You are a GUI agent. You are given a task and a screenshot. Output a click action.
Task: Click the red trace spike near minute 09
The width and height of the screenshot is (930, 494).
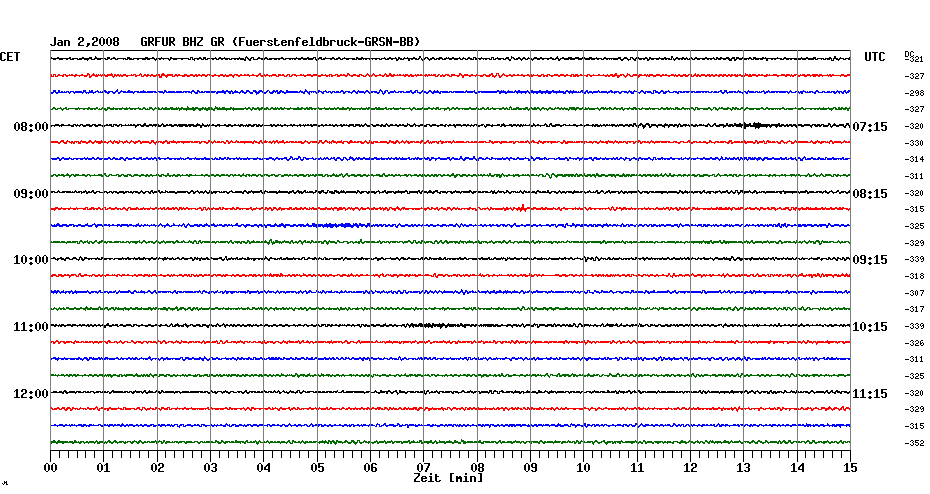[523, 208]
